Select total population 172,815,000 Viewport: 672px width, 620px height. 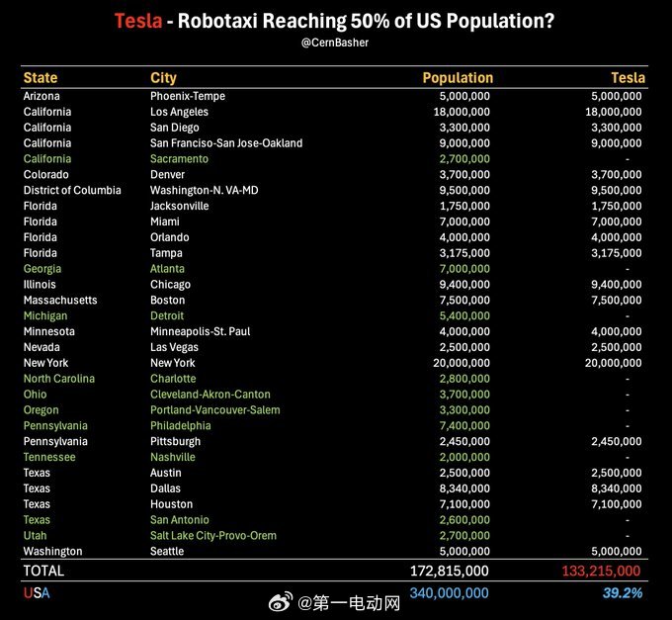pos(450,572)
